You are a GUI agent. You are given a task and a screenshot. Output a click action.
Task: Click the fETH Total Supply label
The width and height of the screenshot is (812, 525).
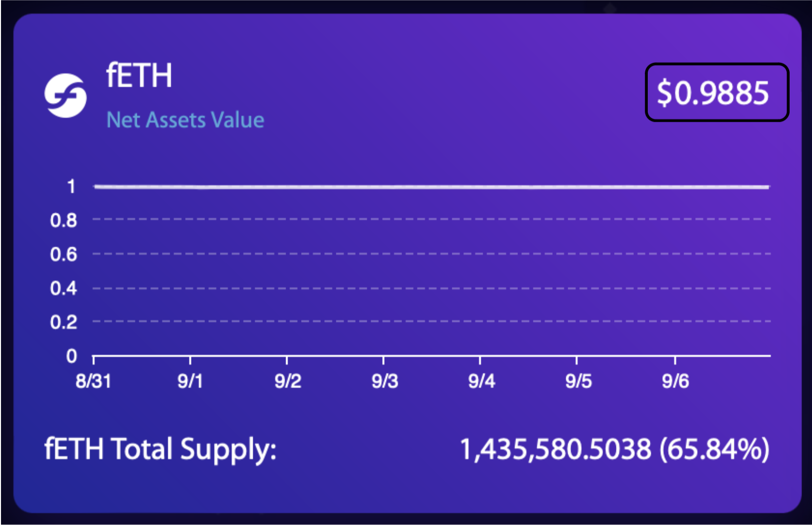160,449
